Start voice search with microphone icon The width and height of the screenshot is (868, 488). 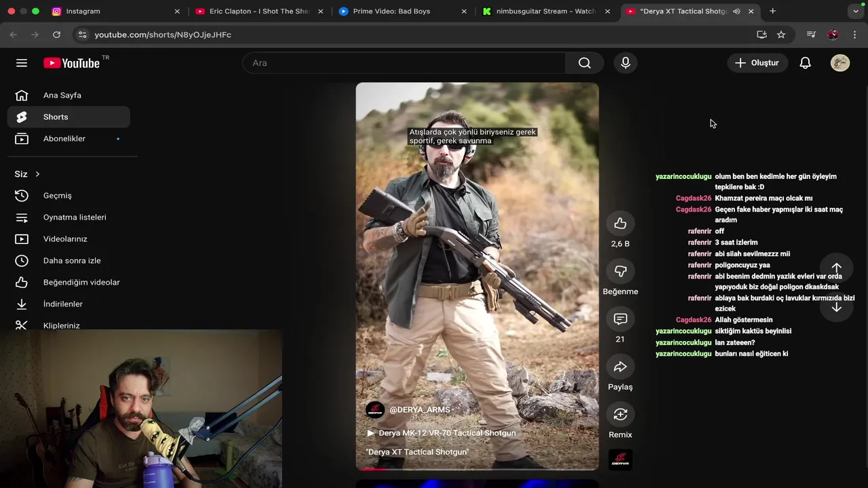[625, 63]
